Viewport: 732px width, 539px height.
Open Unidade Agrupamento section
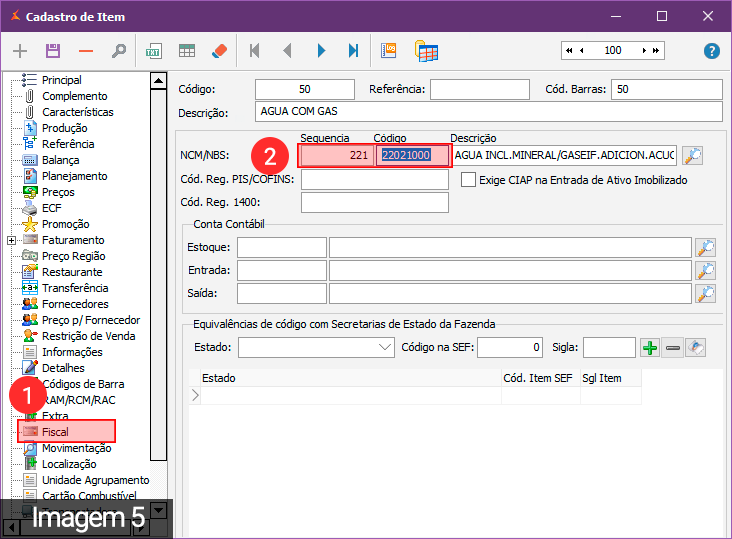pos(95,480)
